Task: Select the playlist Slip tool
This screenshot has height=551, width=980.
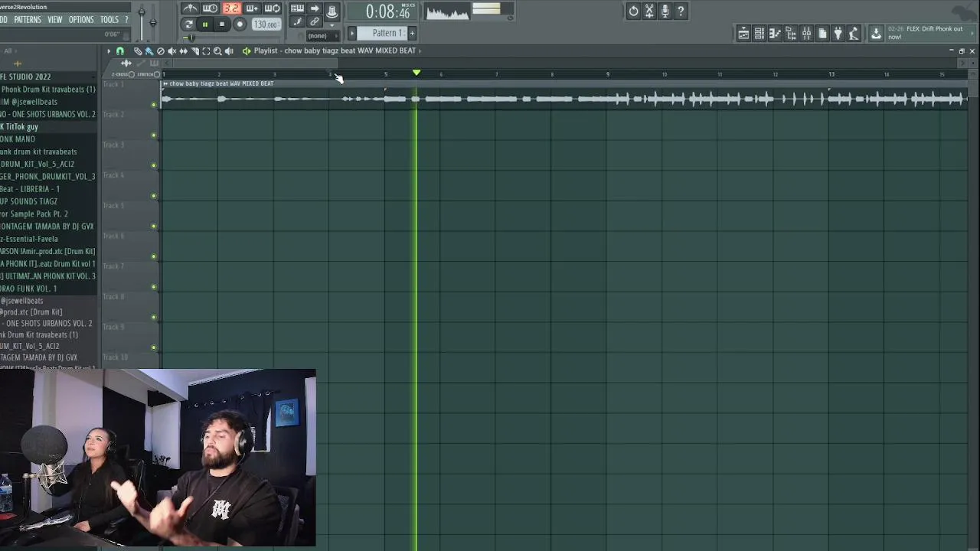Action: [x=183, y=51]
